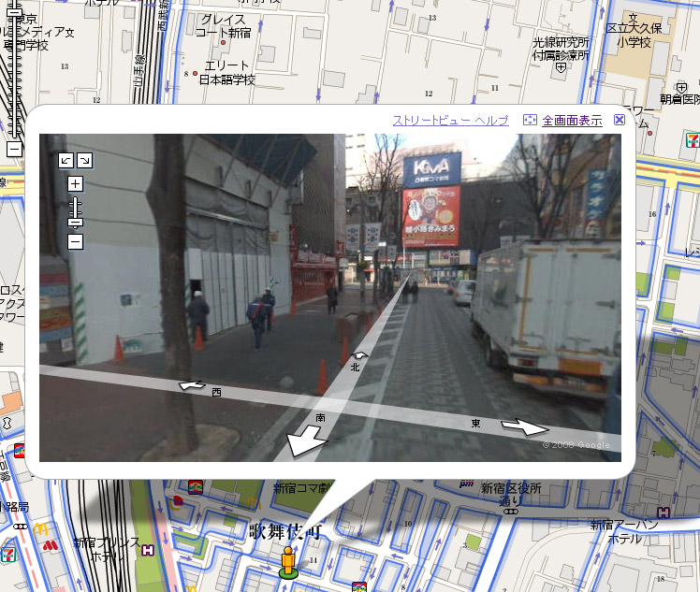Move north via 北 arrow
This screenshot has width=700, height=592.
(x=359, y=355)
